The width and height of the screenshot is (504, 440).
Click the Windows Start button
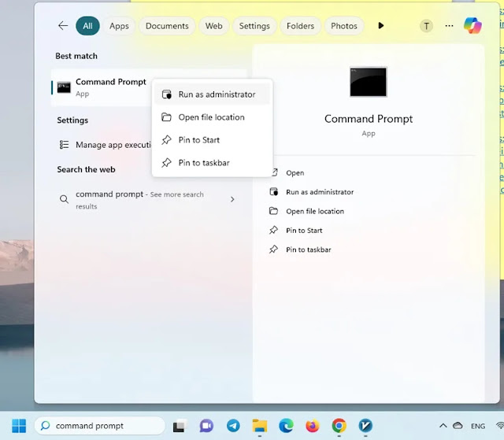pos(19,426)
